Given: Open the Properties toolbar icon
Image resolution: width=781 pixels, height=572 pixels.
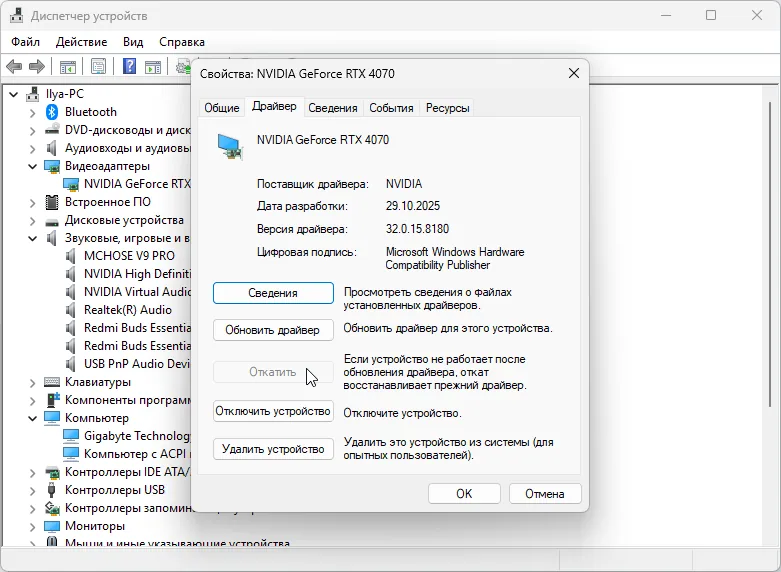Looking at the screenshot, I should pyautogui.click(x=99, y=66).
